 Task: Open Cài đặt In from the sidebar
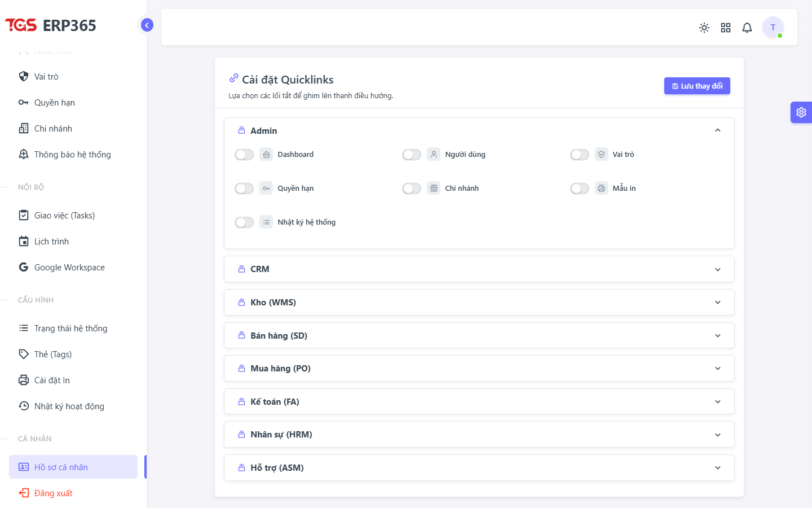point(73,380)
